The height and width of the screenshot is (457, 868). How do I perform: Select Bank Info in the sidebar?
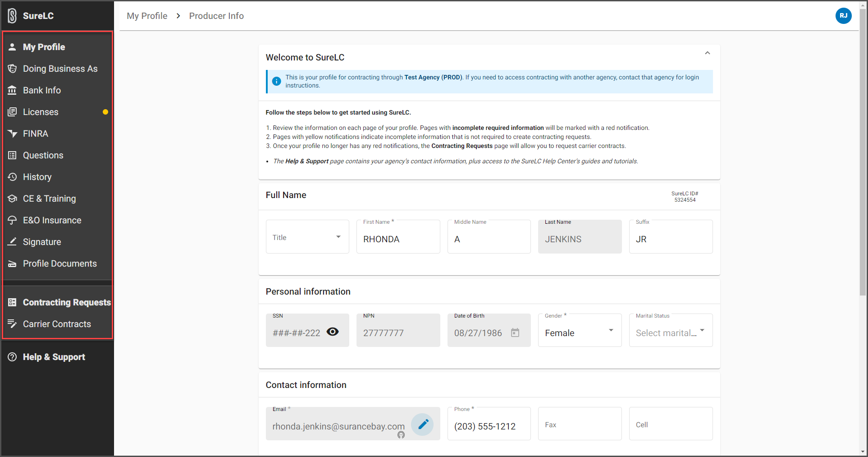pyautogui.click(x=57, y=90)
